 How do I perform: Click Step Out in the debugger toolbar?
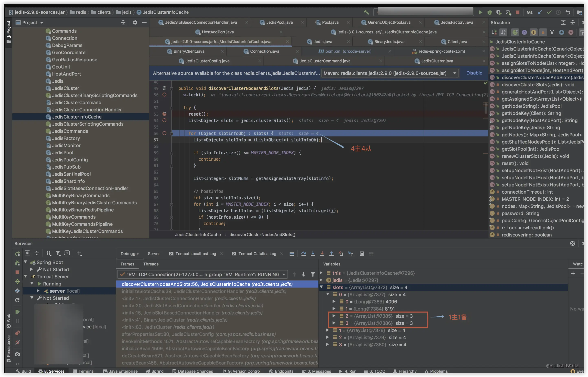coord(331,254)
